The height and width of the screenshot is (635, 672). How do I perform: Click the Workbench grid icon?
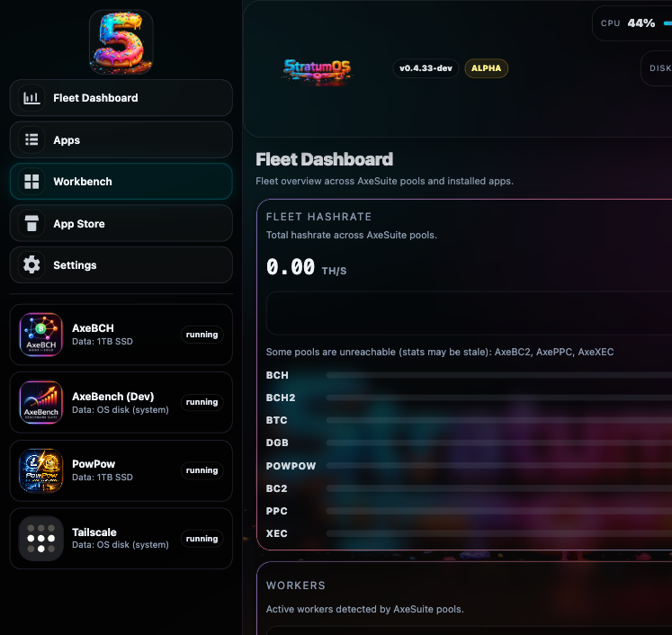[x=31, y=182]
